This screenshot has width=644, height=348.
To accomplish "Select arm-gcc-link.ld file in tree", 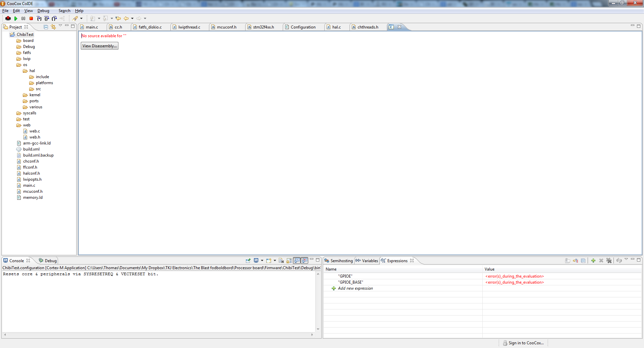I will point(37,143).
